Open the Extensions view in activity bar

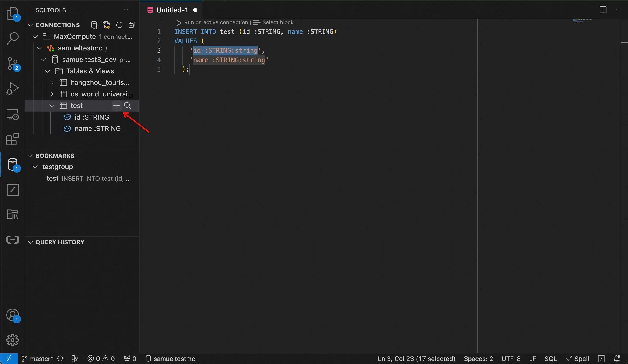(x=12, y=139)
